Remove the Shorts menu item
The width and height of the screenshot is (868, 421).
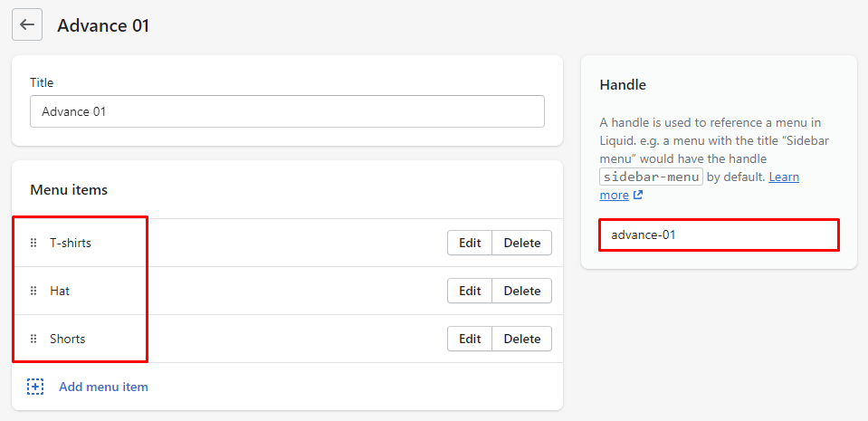(x=521, y=339)
